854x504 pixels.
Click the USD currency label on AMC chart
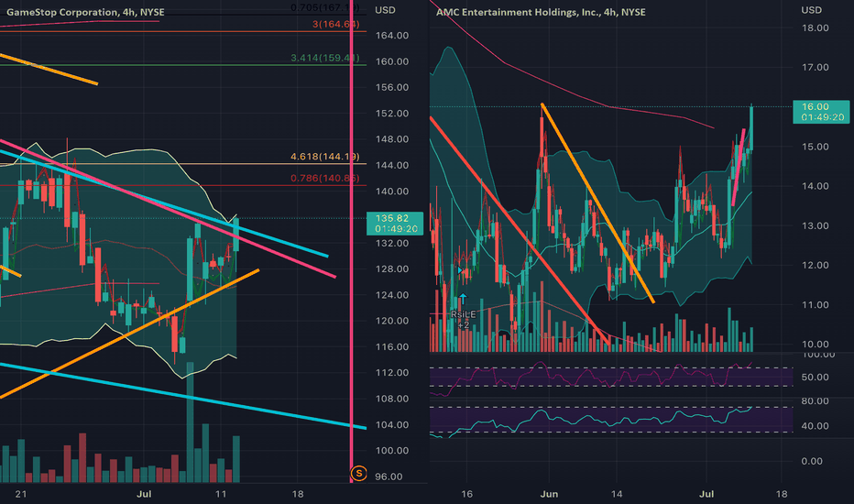[812, 10]
